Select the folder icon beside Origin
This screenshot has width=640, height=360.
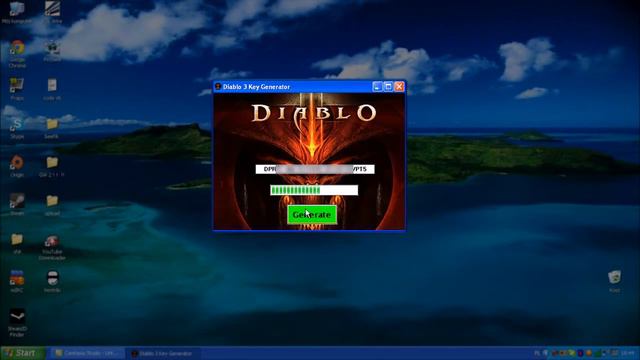[x=52, y=167]
